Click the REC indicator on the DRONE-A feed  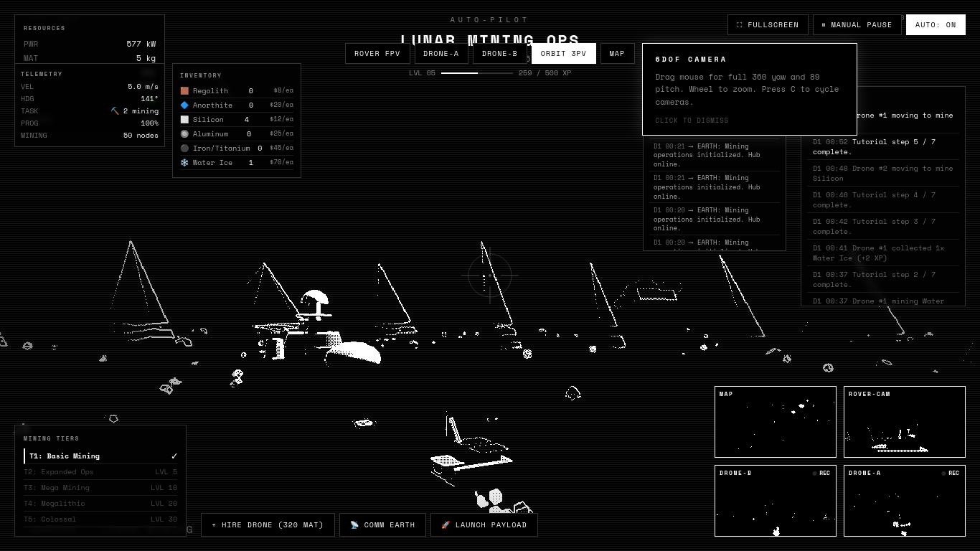coord(950,474)
